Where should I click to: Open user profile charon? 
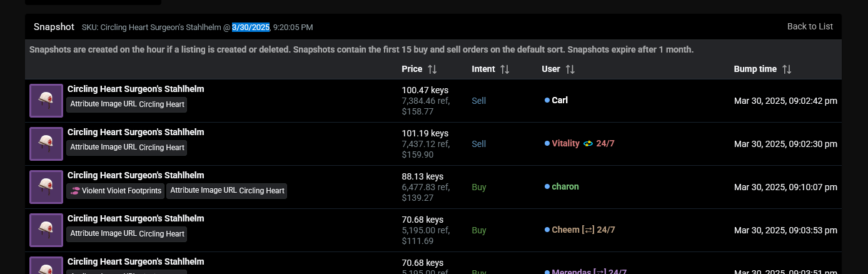(x=565, y=186)
